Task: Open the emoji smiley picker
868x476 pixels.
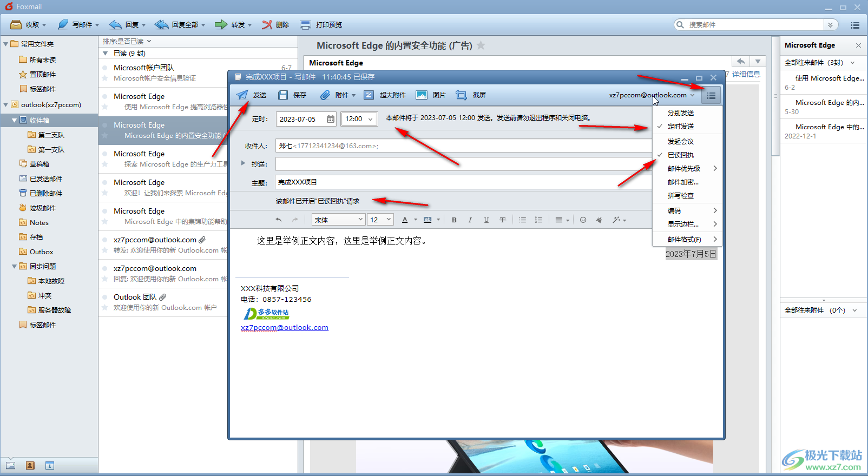Action: (583, 220)
